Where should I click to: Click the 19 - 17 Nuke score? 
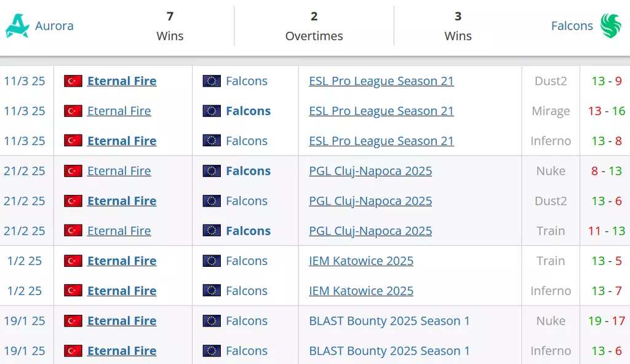pos(607,320)
